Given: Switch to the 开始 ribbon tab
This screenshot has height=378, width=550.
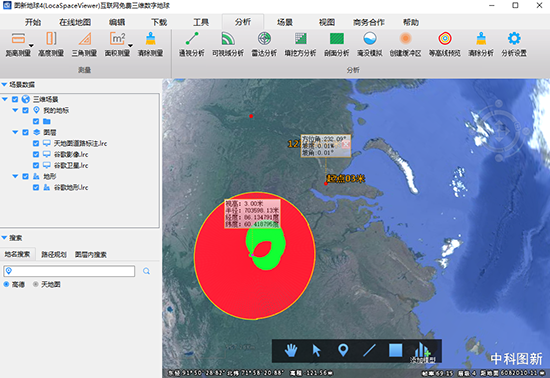Looking at the screenshot, I should [33, 22].
